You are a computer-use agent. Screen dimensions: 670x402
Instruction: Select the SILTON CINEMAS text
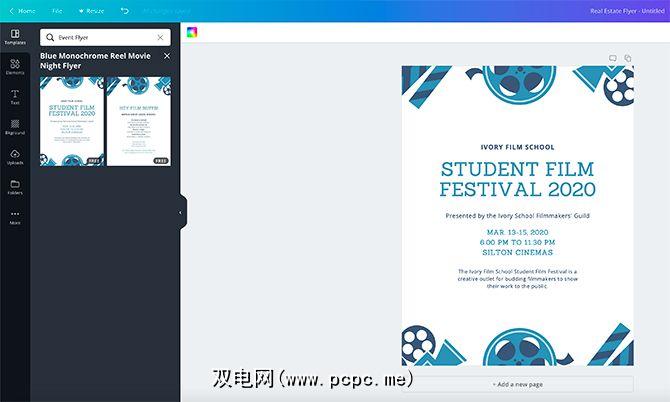pyautogui.click(x=517, y=252)
